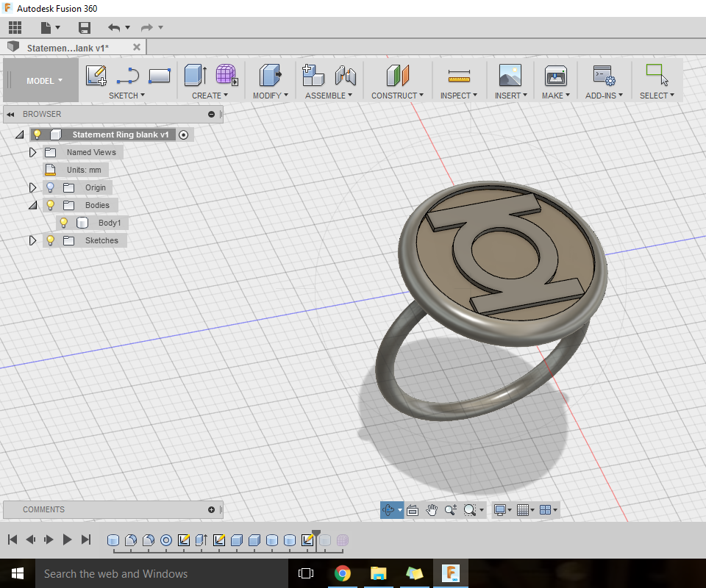Image resolution: width=706 pixels, height=588 pixels.
Task: Select the Create Form tool
Action: point(227,75)
